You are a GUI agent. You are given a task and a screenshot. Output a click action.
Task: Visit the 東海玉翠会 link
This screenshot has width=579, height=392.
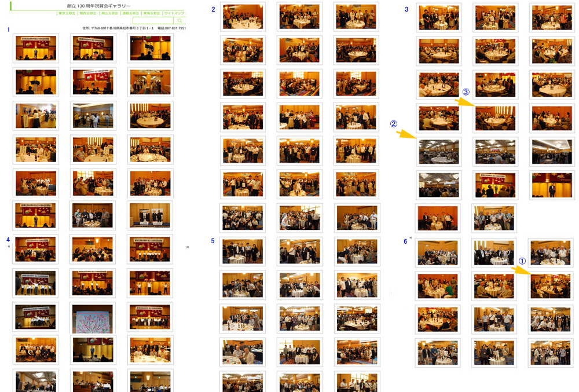151,13
